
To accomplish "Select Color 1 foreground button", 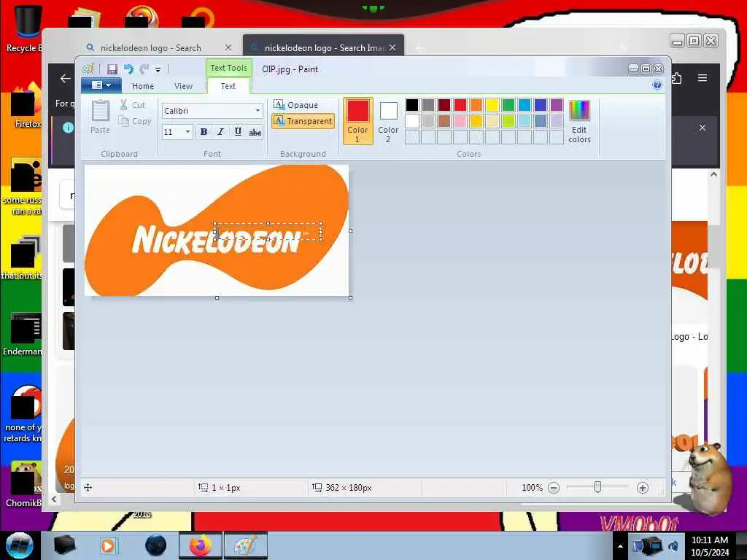I will [x=357, y=121].
